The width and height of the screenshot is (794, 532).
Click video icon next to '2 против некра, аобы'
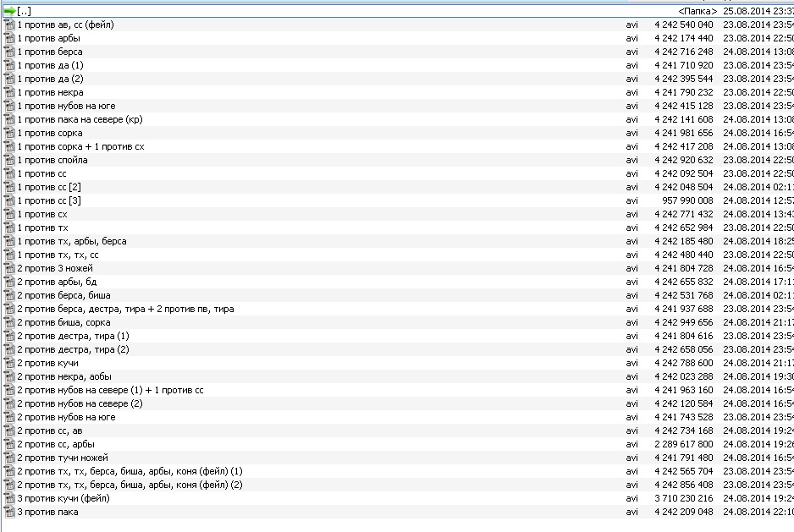(x=9, y=376)
